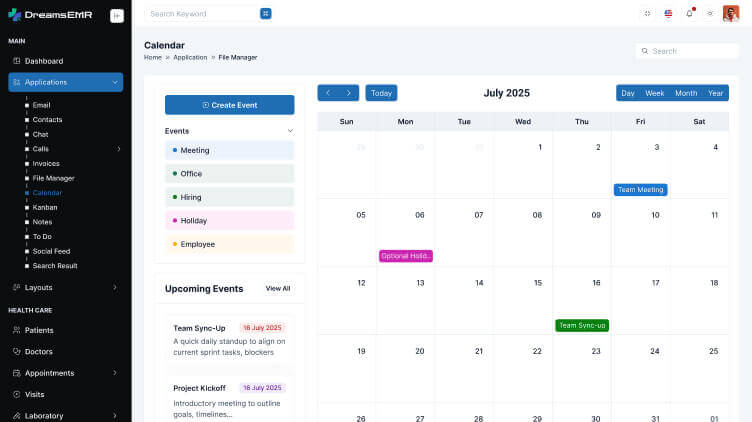This screenshot has height=422, width=752.
Task: Toggle fullscreen mode icon in header
Action: pyautogui.click(x=647, y=13)
